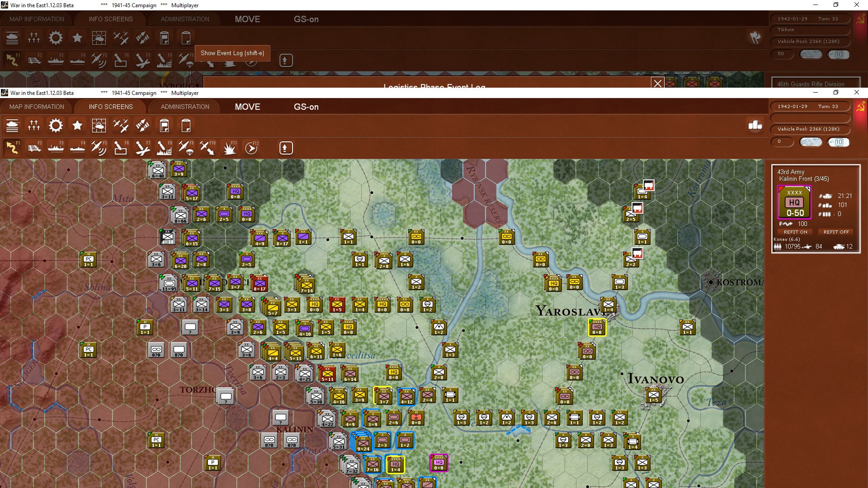Close the Logistics Phase Event Log window
Screen dimensions: 868x488
point(657,83)
